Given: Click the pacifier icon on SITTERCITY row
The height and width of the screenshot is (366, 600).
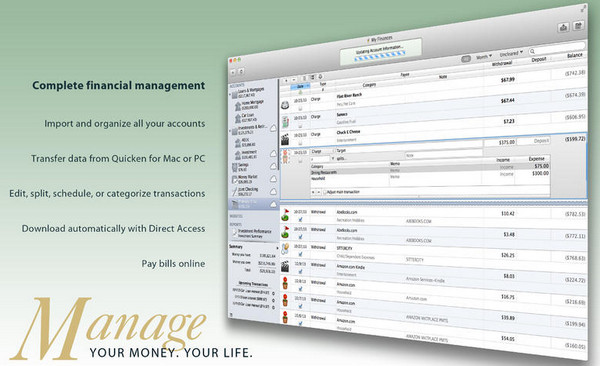Looking at the screenshot, I should pos(285,249).
